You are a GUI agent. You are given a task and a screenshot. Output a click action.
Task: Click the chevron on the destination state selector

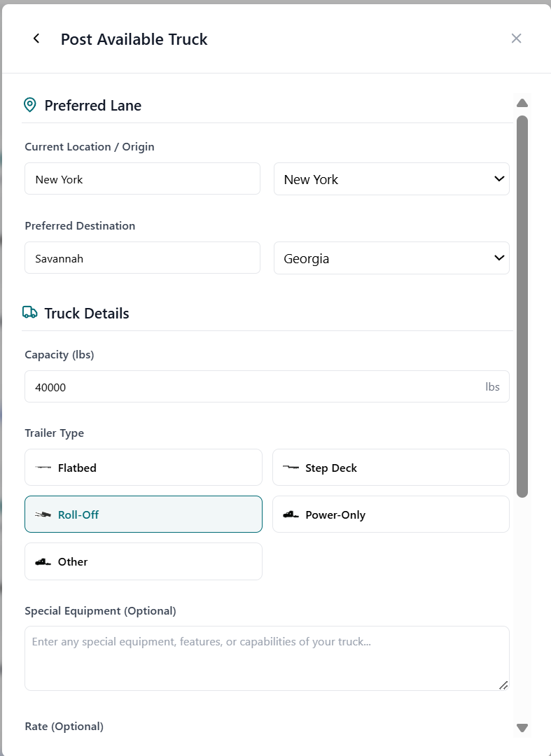[499, 258]
